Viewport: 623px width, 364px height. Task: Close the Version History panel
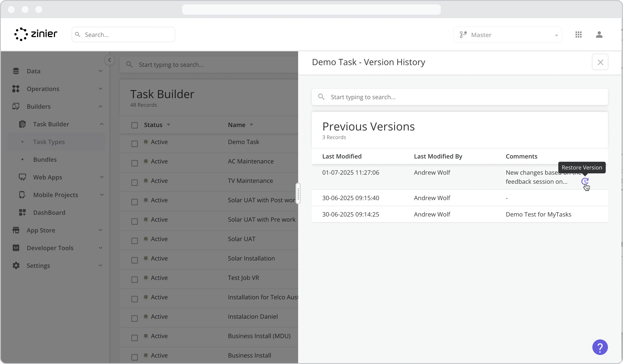tap(600, 62)
